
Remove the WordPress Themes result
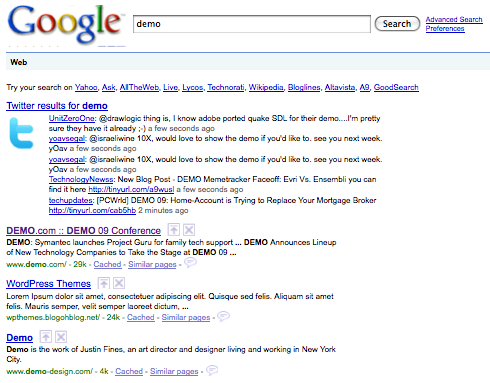119,283
